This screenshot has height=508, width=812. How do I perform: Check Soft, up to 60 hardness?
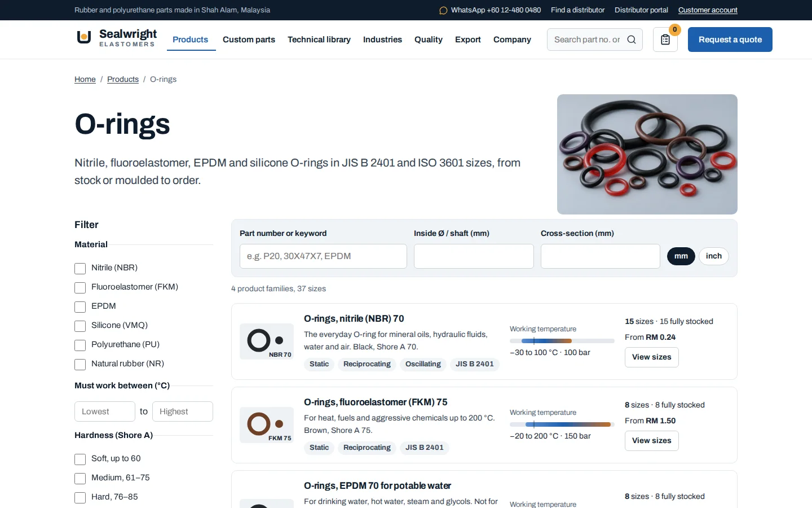80,459
